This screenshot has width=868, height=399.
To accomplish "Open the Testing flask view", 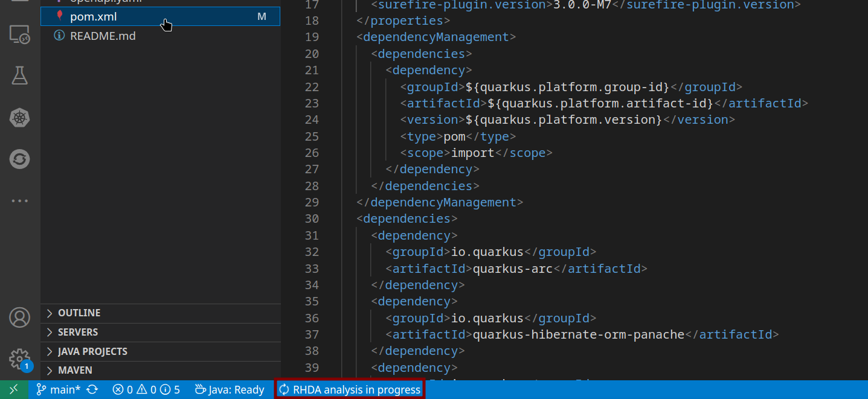I will coord(19,75).
